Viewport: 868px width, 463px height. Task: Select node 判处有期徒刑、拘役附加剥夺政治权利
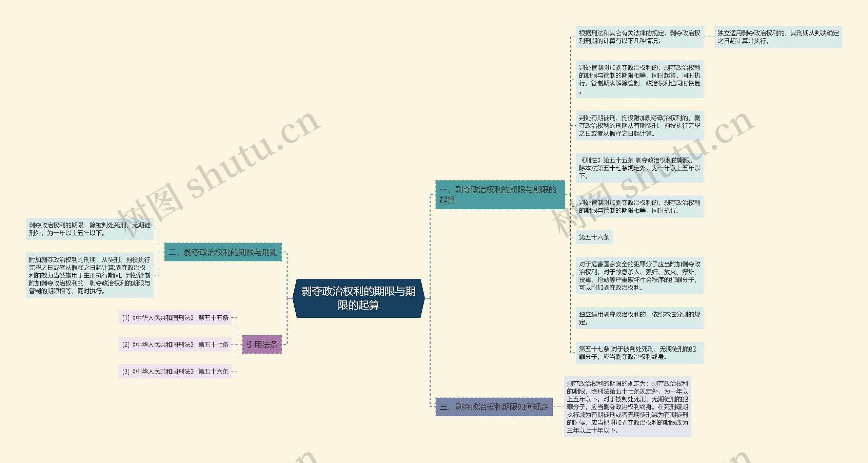pos(639,126)
